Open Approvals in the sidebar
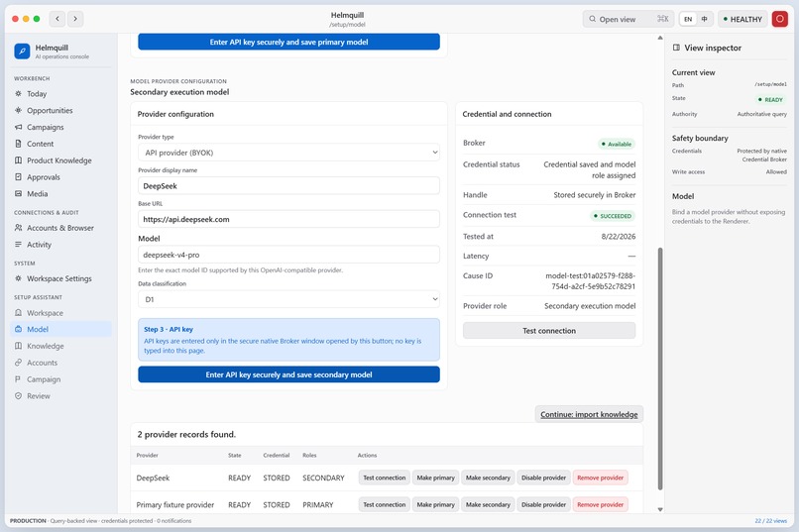The image size is (799, 532). click(x=61, y=177)
